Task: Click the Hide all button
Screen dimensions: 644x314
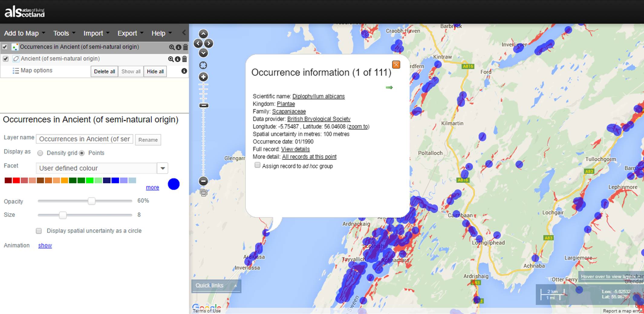Action: 155,71
